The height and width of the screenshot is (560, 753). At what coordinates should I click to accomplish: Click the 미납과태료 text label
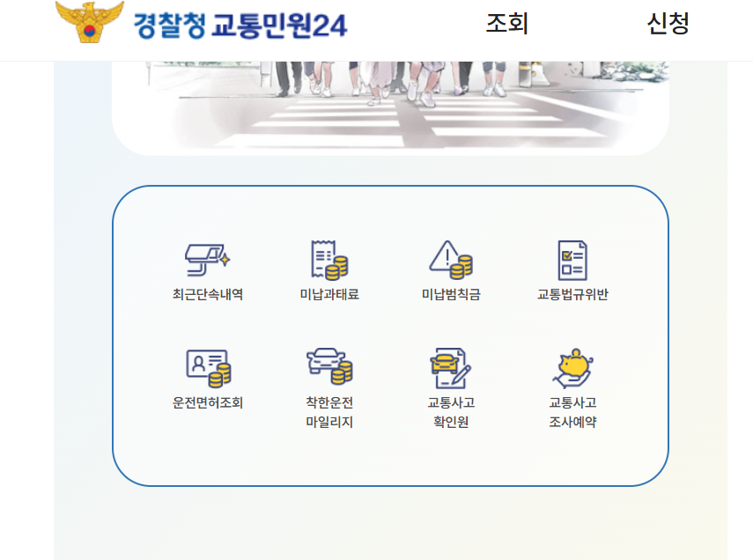329,294
